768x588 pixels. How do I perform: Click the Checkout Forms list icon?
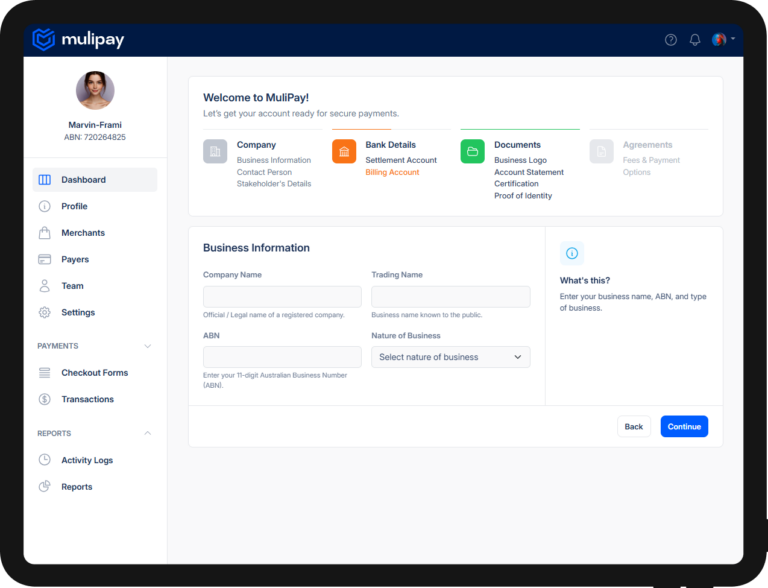point(45,373)
